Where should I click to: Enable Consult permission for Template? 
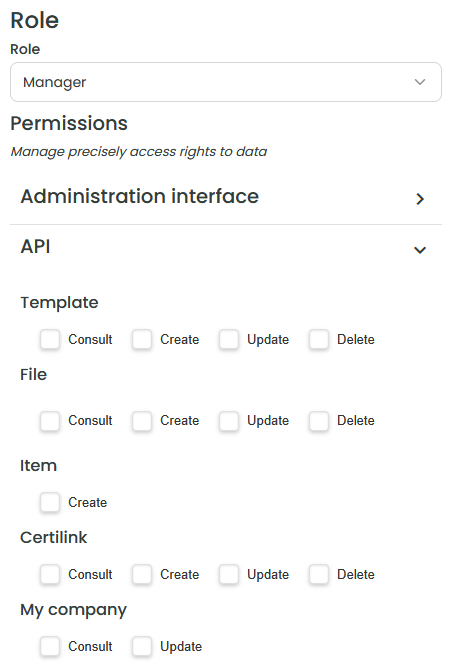coord(50,339)
